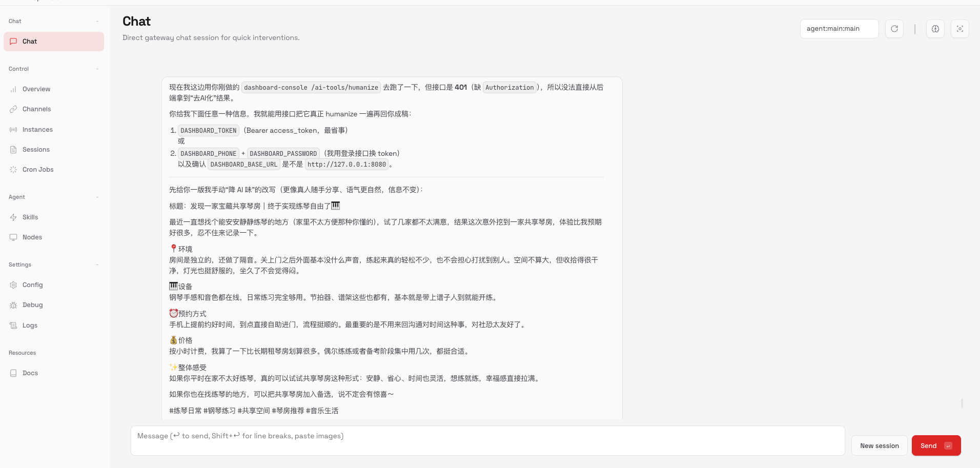
Task: Open the Debug page
Action: [54, 305]
